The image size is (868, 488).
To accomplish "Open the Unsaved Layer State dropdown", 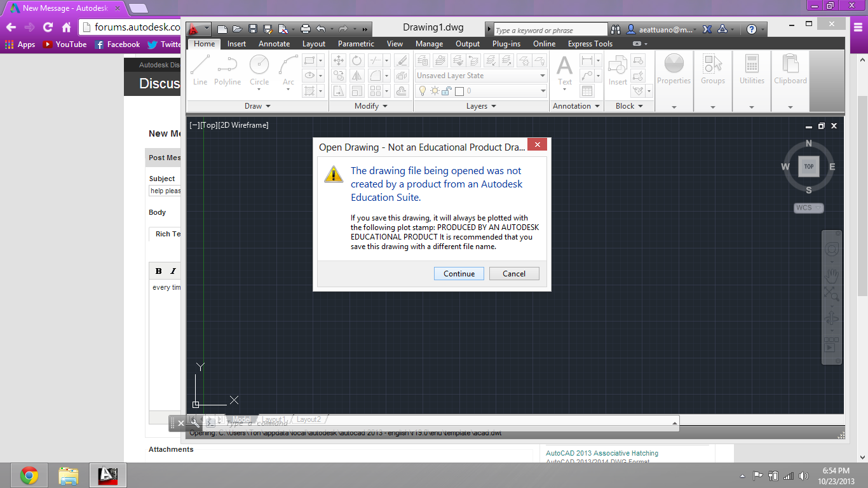I will click(x=481, y=76).
